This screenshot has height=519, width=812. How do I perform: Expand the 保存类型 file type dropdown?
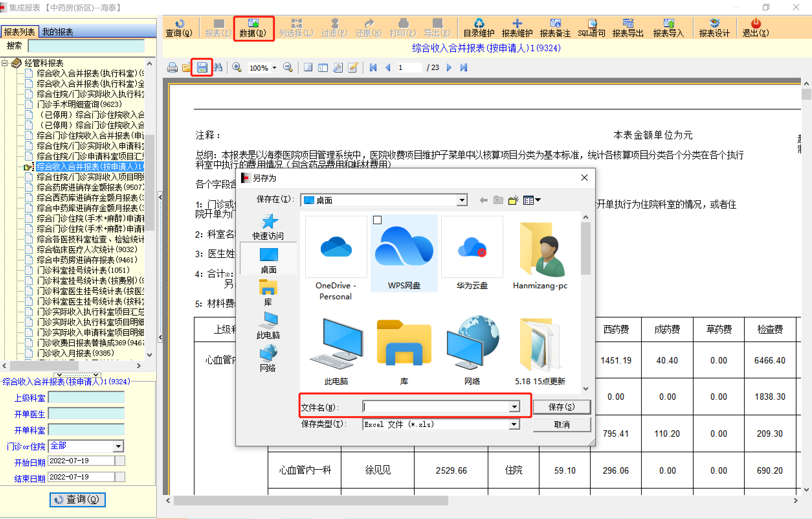(x=514, y=424)
